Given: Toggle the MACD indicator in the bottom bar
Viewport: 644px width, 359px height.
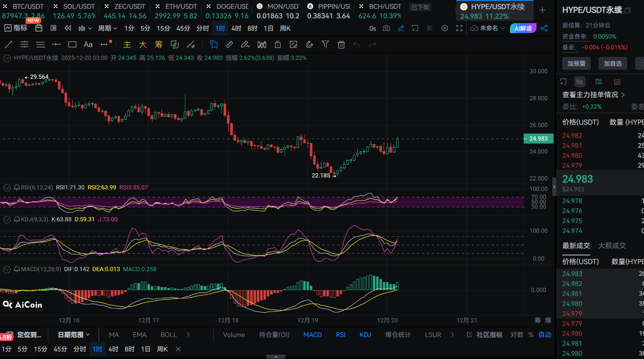Looking at the screenshot, I should (x=312, y=335).
